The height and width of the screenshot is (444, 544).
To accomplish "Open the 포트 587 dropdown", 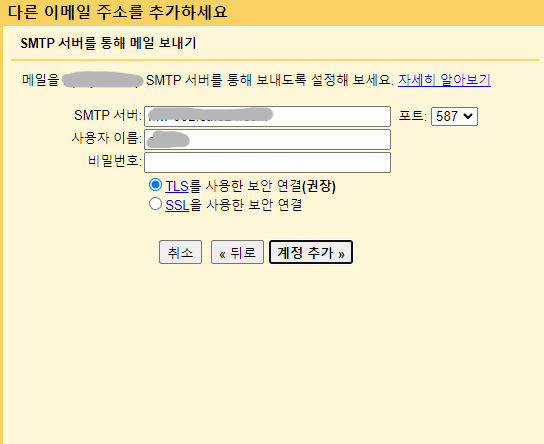I will (x=454, y=116).
